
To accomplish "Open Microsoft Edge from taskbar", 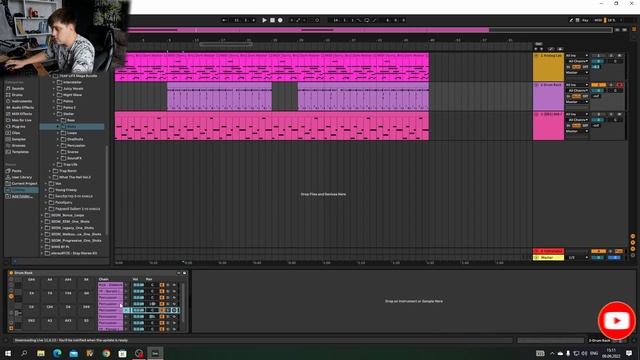I will 57,353.
